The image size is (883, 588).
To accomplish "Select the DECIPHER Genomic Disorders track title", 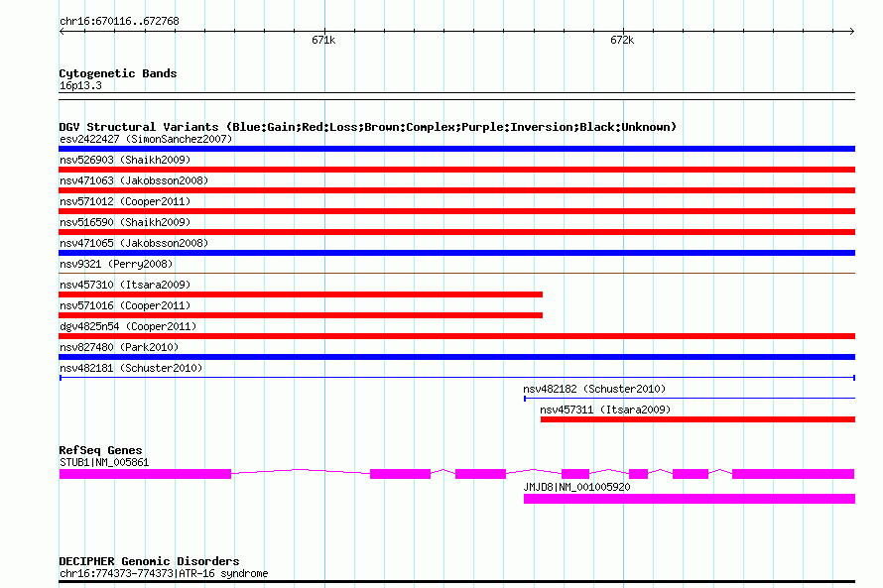I will [x=149, y=561].
